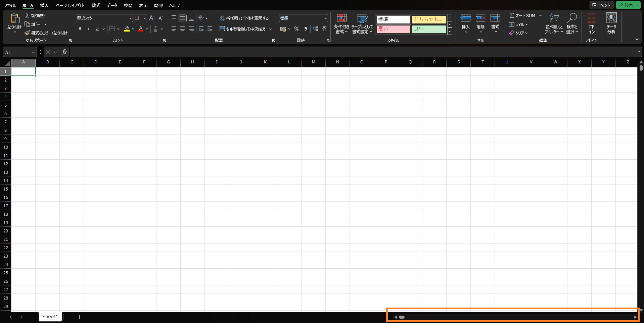
Task: Click the Paste (貼り付け) clipboard icon
Action: (14, 19)
